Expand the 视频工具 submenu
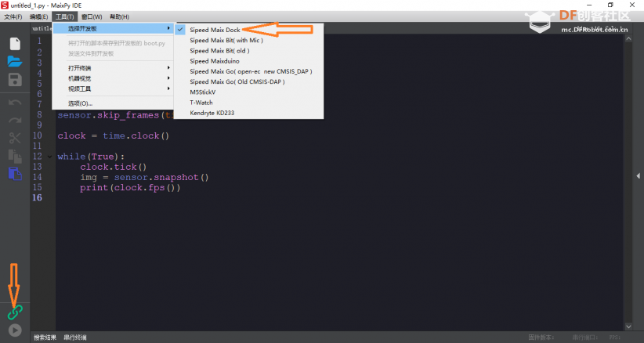The height and width of the screenshot is (343, 644). point(114,88)
